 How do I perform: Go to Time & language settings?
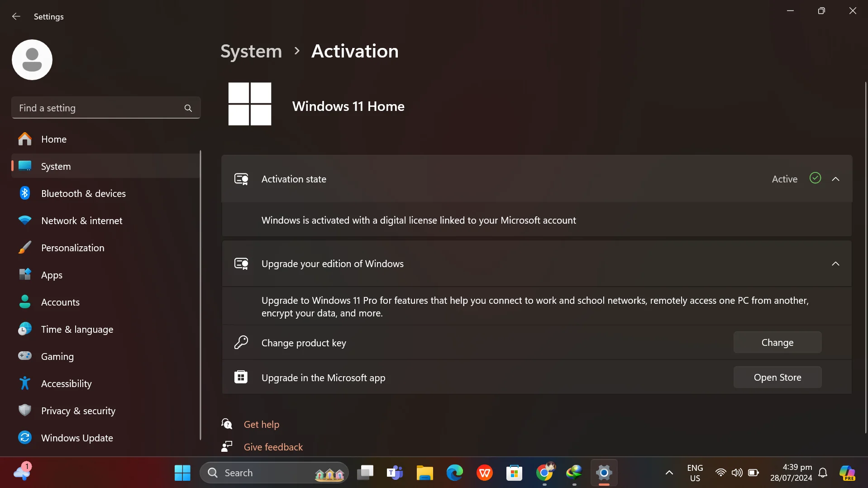coord(106,329)
